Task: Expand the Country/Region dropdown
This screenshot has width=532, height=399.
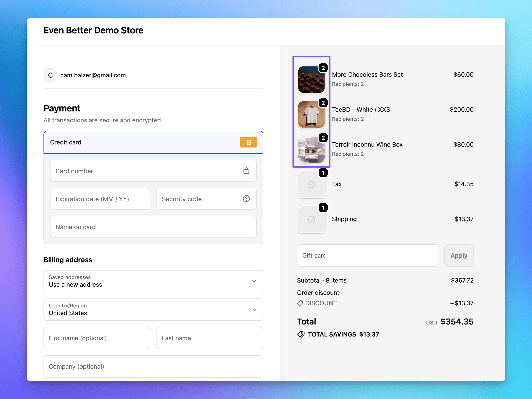Action: point(153,310)
